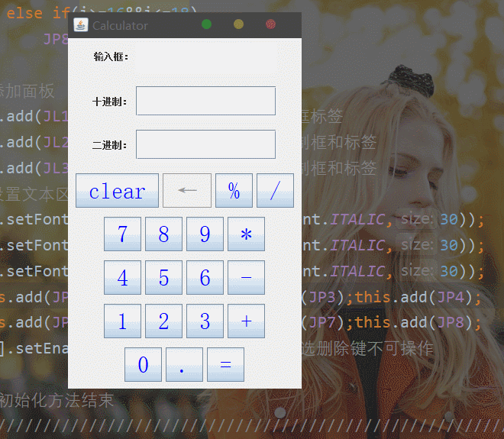Select the percent operator button
Image resolution: width=504 pixels, height=439 pixels.
(x=234, y=191)
